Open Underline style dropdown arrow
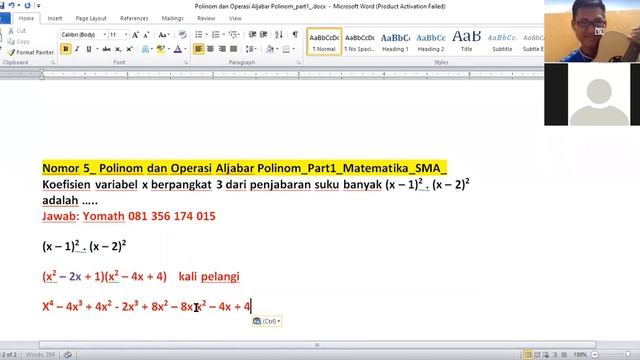640x360 pixels. coord(97,49)
